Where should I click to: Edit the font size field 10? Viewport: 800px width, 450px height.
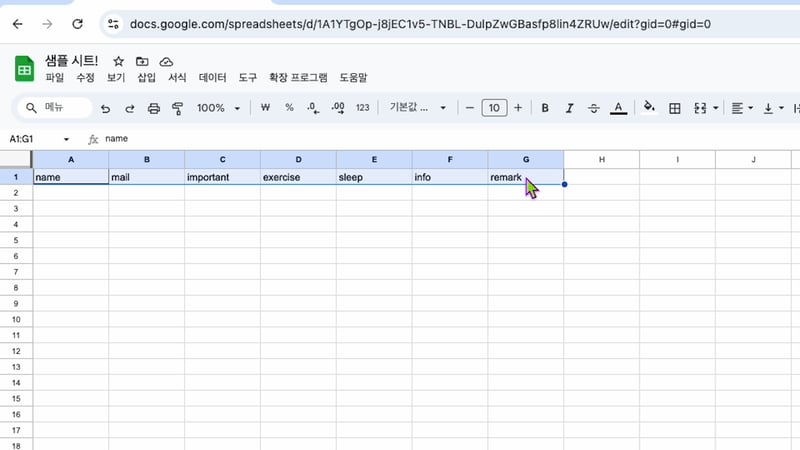pyautogui.click(x=494, y=108)
